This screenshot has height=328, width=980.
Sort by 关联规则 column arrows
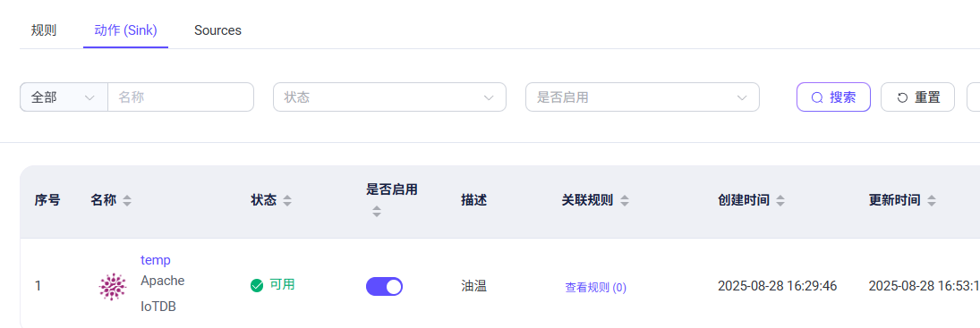pyautogui.click(x=625, y=201)
